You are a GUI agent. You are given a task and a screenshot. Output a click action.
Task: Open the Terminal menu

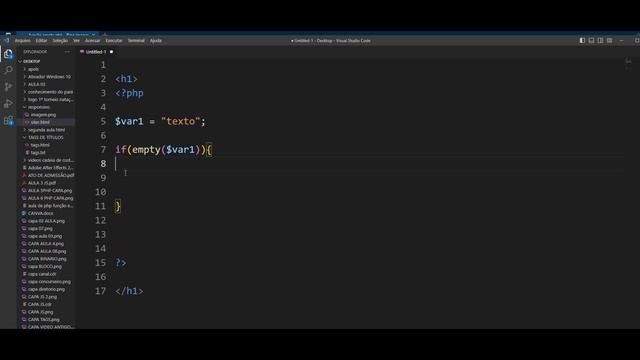136,40
